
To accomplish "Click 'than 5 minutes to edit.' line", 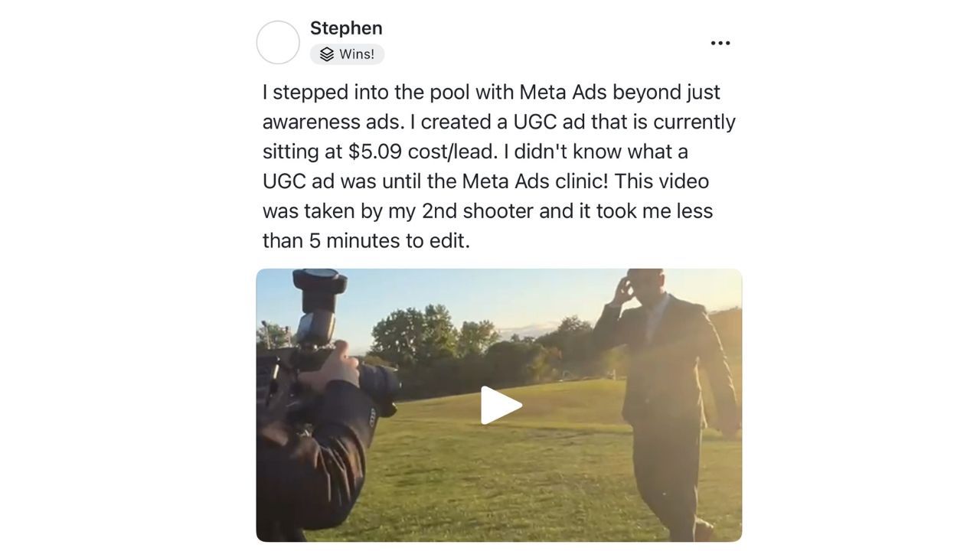I will pos(366,241).
